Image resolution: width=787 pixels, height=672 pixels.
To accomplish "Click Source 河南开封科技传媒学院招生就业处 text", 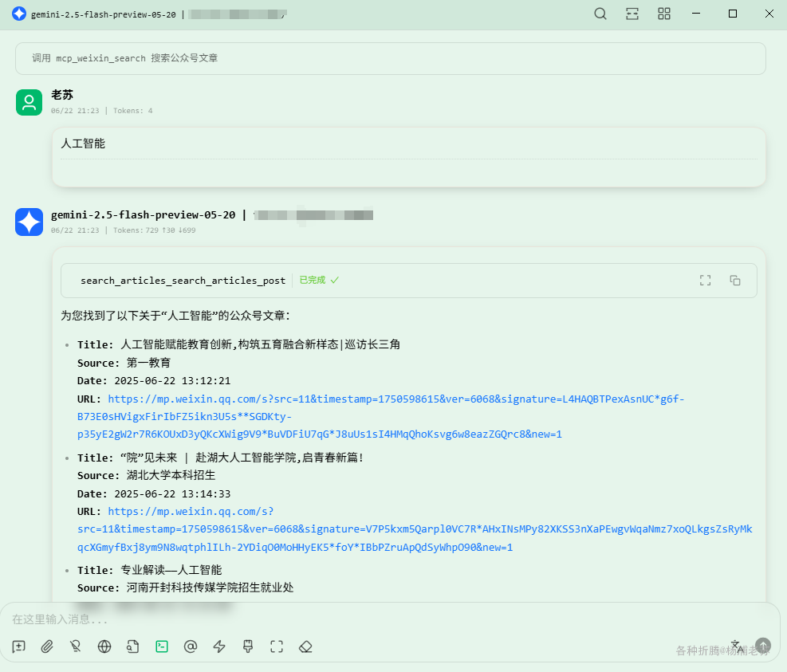I will point(210,588).
